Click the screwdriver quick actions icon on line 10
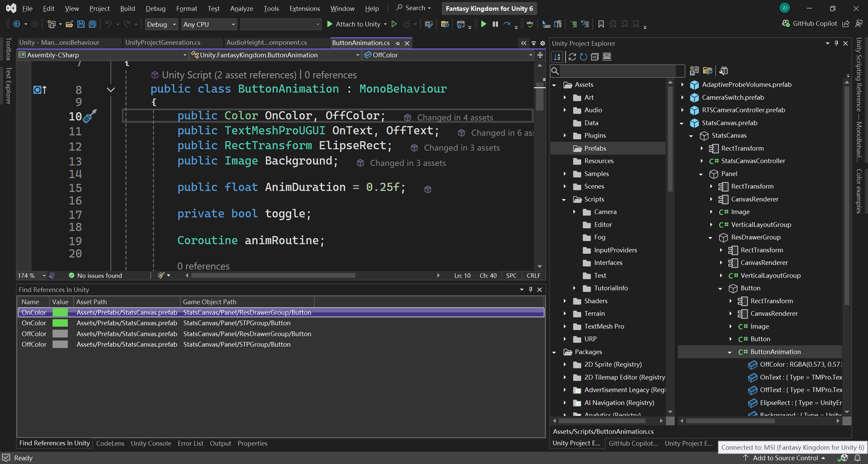The height and width of the screenshot is (464, 868). point(90,116)
